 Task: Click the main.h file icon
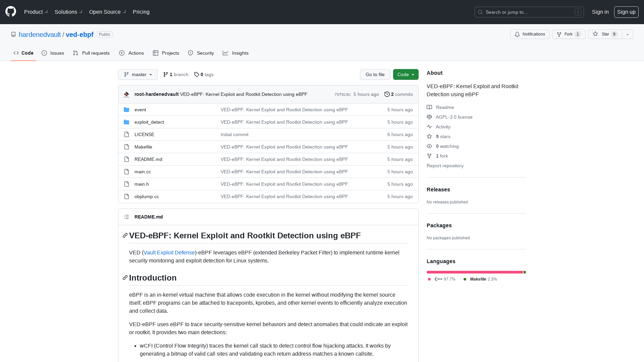pyautogui.click(x=126, y=184)
